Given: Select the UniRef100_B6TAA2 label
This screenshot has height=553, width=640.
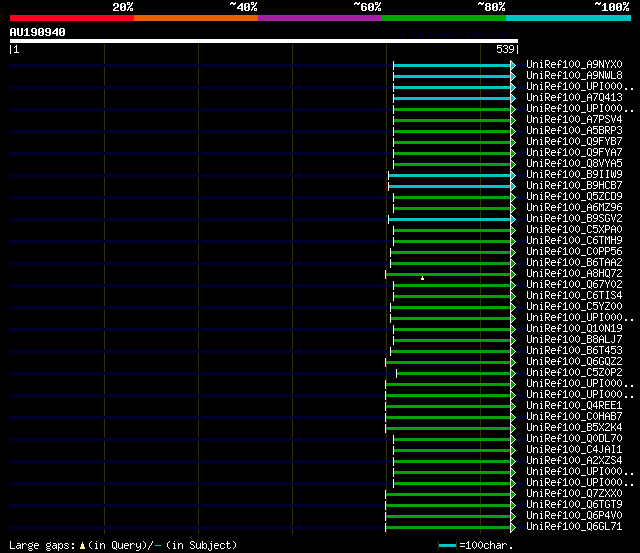Looking at the screenshot, I should coord(574,263).
